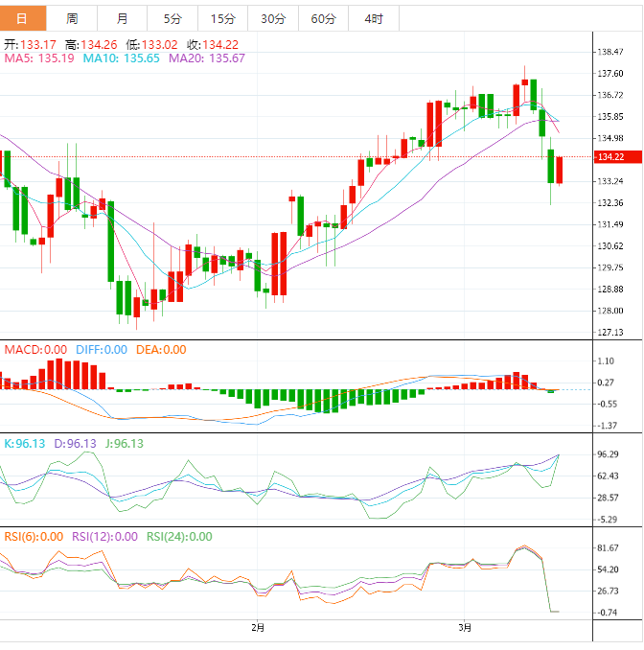
Task: Click the 开:133.17 open price
Action: (x=30, y=44)
